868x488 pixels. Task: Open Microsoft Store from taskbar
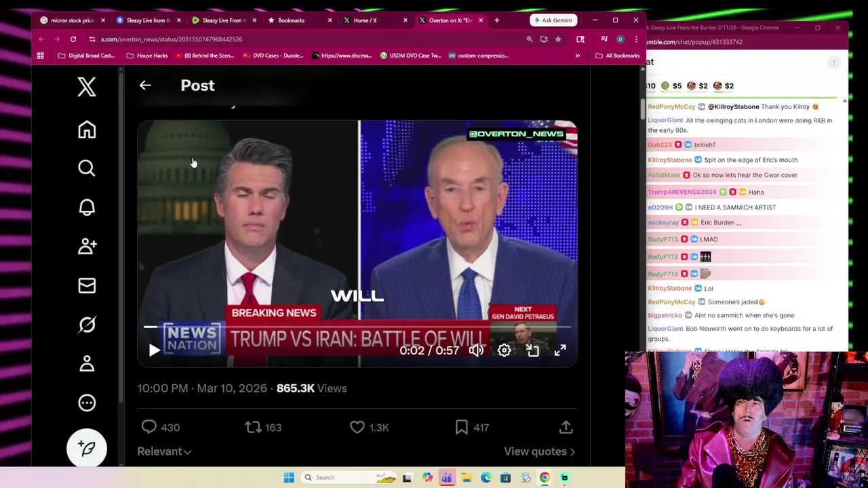coord(505,478)
